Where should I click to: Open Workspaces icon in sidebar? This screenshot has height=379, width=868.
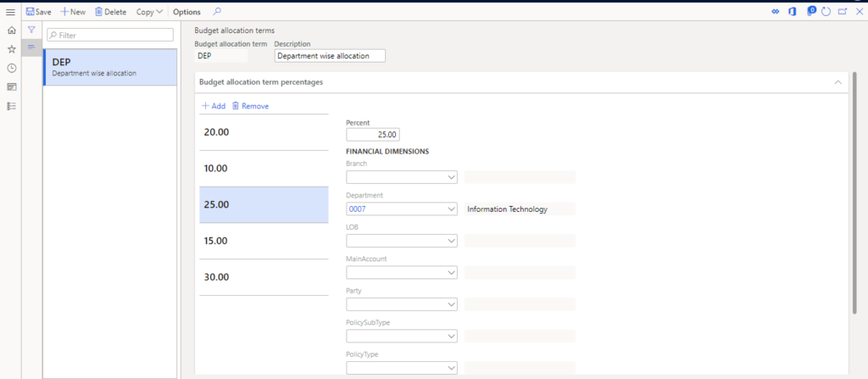11,86
